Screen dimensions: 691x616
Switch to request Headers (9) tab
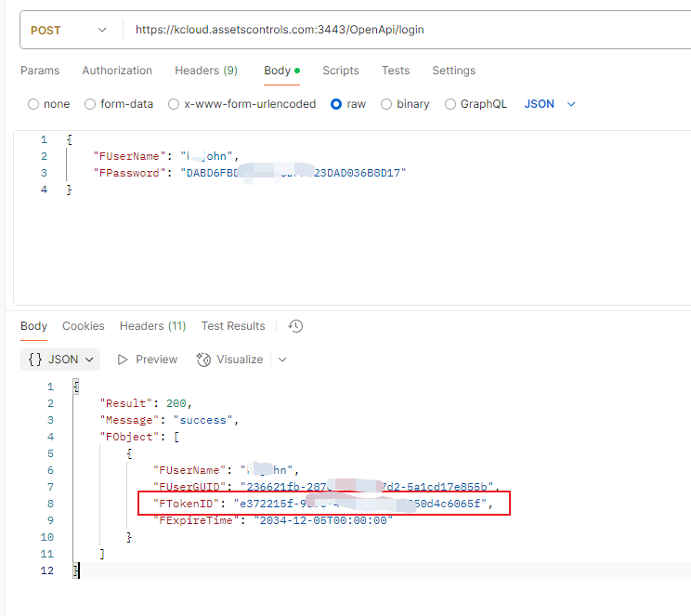(206, 71)
